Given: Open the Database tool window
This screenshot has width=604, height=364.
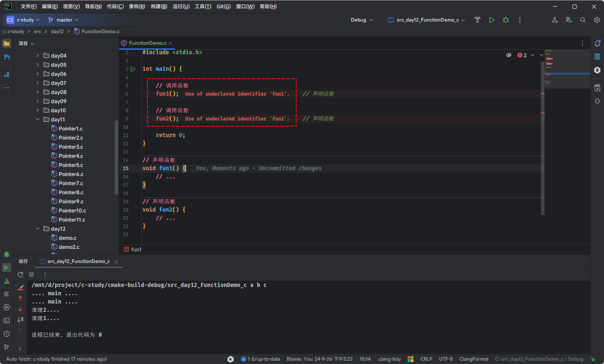Looking at the screenshot, I should [x=597, y=57].
